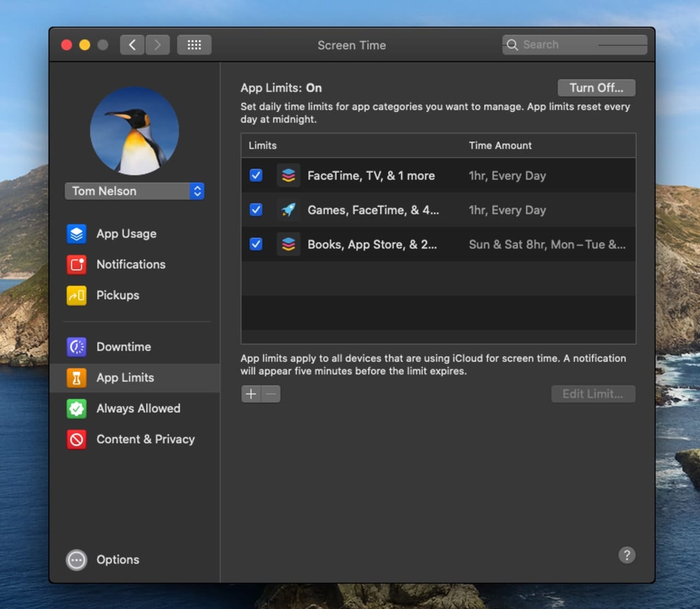
Task: Uncheck the FaceTime, TV, & 1 more limit
Action: [x=256, y=175]
